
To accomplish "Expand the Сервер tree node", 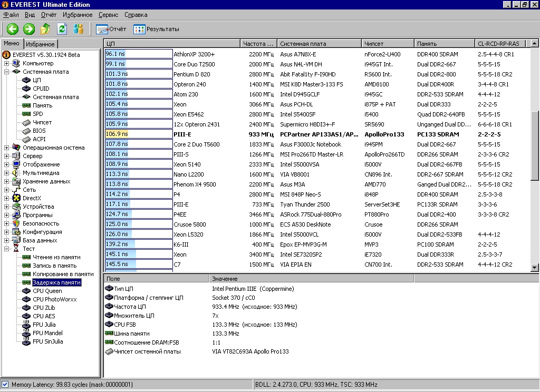I will coord(6,156).
